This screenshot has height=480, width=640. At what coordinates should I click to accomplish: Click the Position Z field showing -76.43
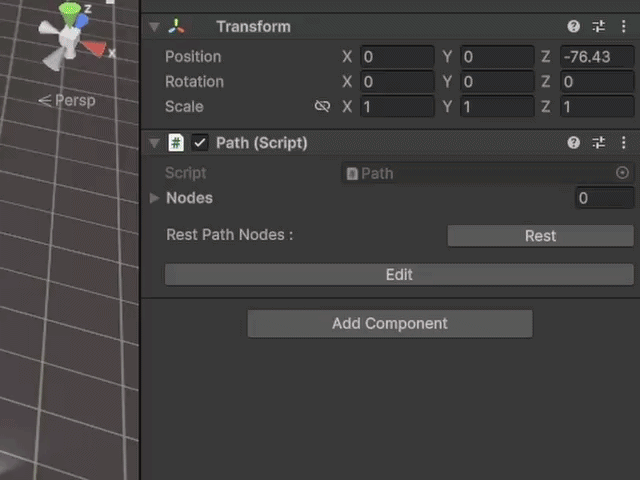click(597, 57)
